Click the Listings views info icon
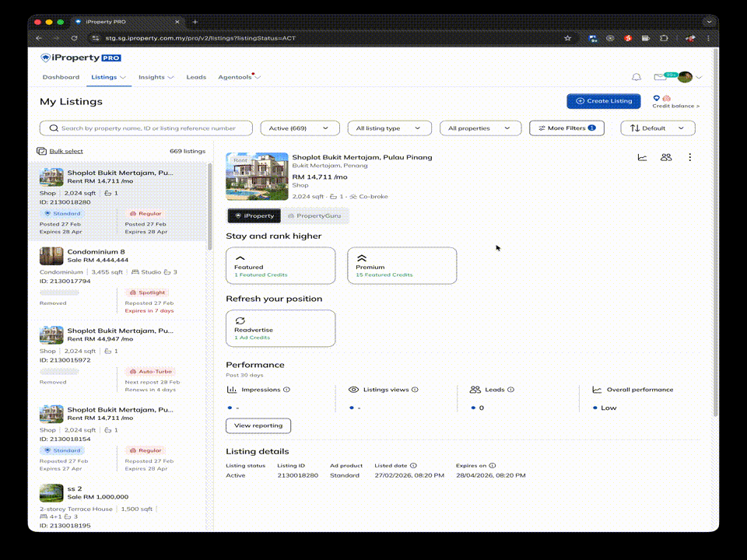The height and width of the screenshot is (560, 747). (415, 390)
